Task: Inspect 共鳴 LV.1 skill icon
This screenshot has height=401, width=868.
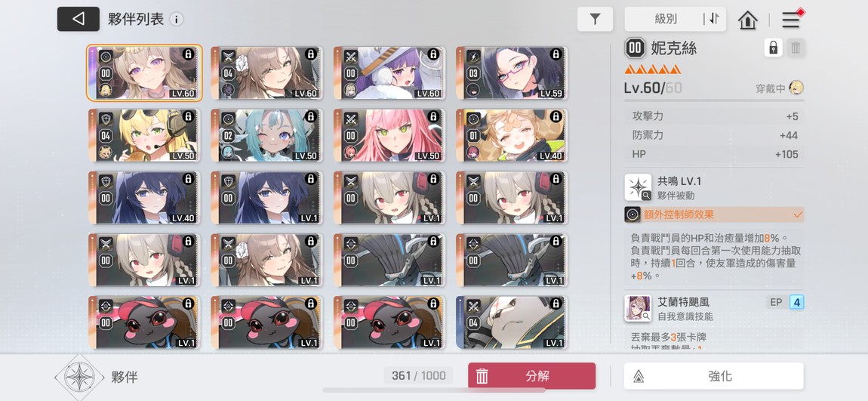Action: 638,187
